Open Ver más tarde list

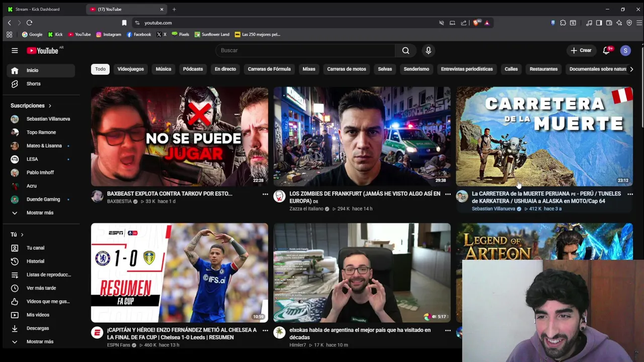tap(40, 288)
